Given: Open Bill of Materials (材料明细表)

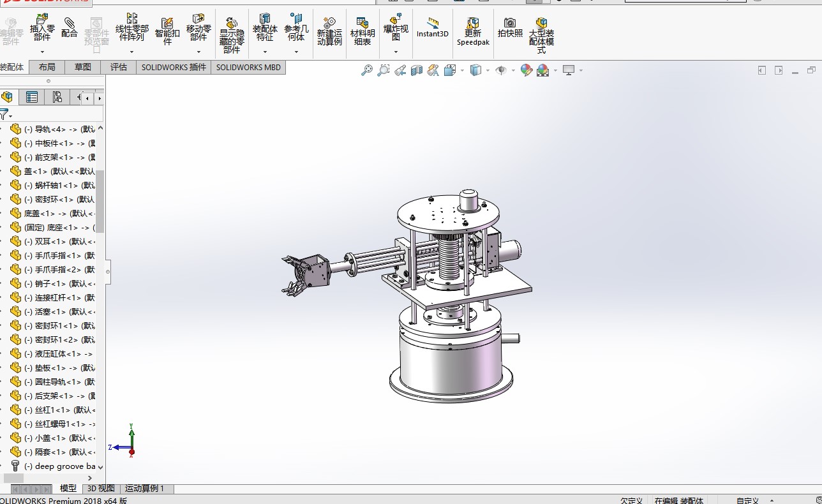Looking at the screenshot, I should point(362,32).
